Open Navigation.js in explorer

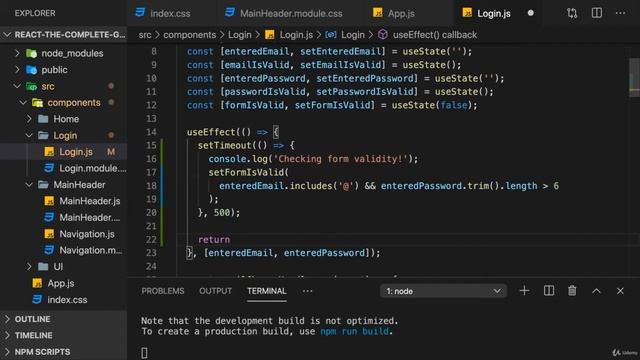click(x=87, y=234)
